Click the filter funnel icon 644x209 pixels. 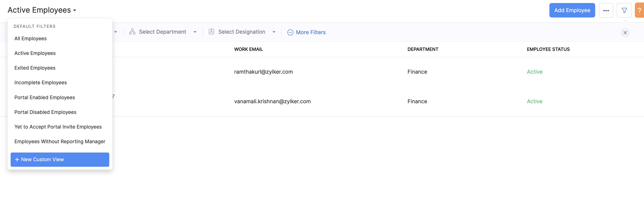click(624, 10)
